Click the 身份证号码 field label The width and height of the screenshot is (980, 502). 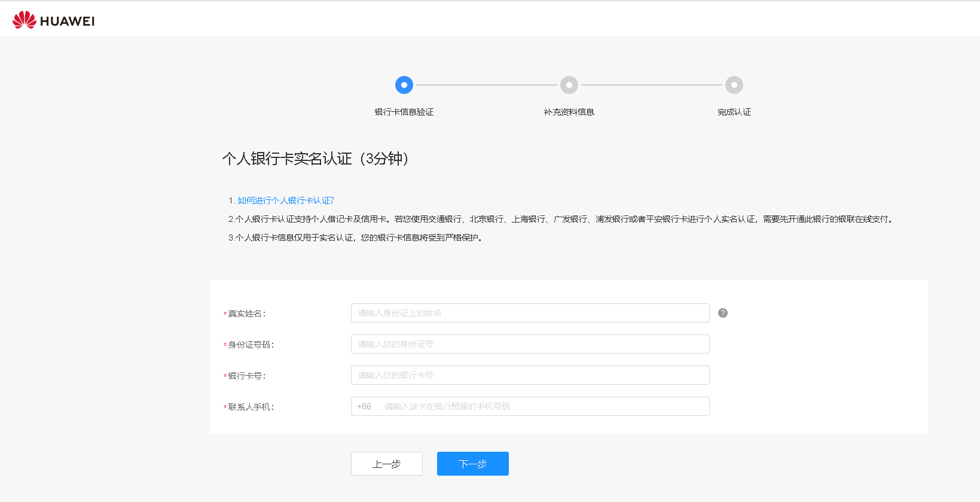(x=249, y=345)
